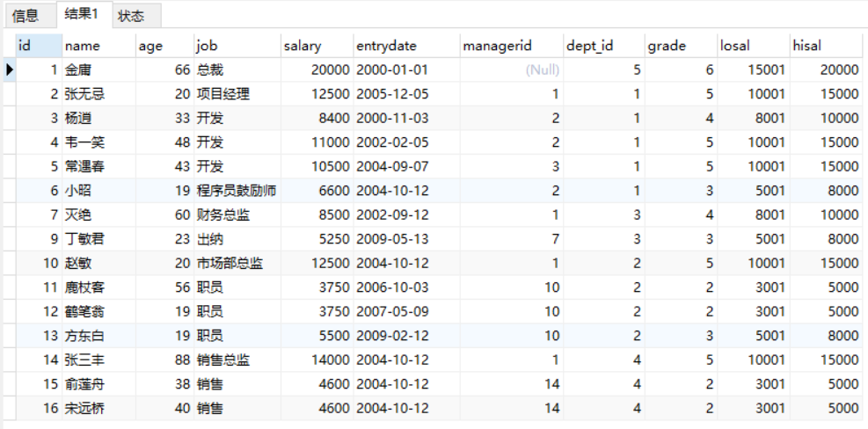Screen dimensions: 868x429
Task: Click the losal cell 15001
Action: pyautogui.click(x=754, y=69)
